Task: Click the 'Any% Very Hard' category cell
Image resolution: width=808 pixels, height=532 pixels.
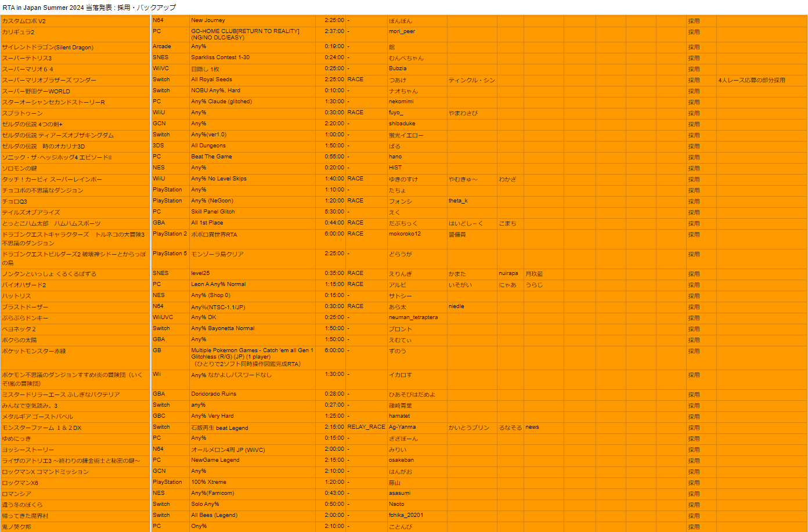Action: pyautogui.click(x=252, y=417)
